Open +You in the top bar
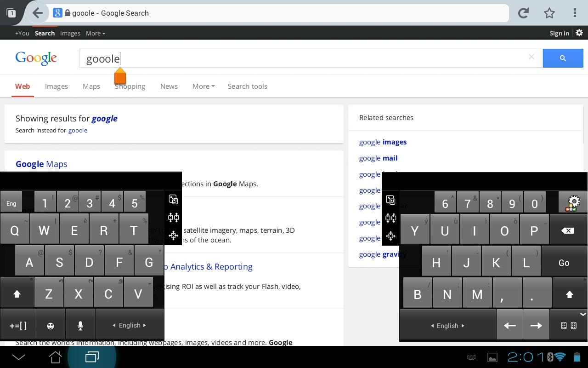 [x=22, y=33]
